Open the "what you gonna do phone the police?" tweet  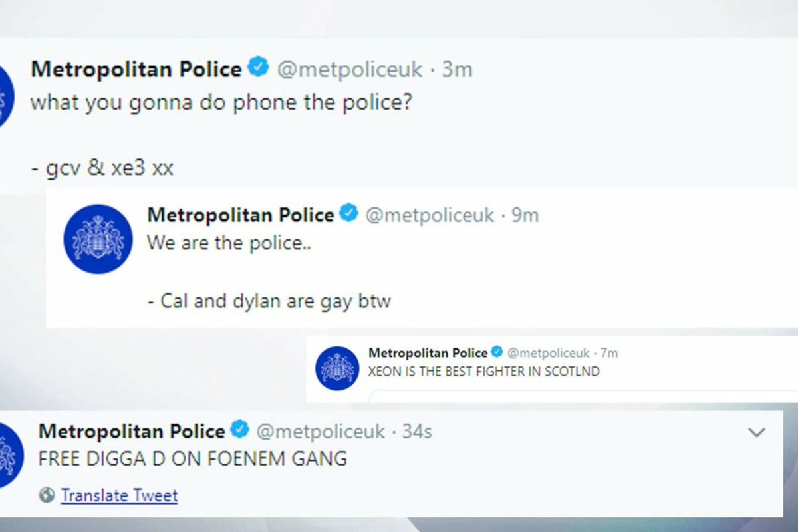pos(221,104)
